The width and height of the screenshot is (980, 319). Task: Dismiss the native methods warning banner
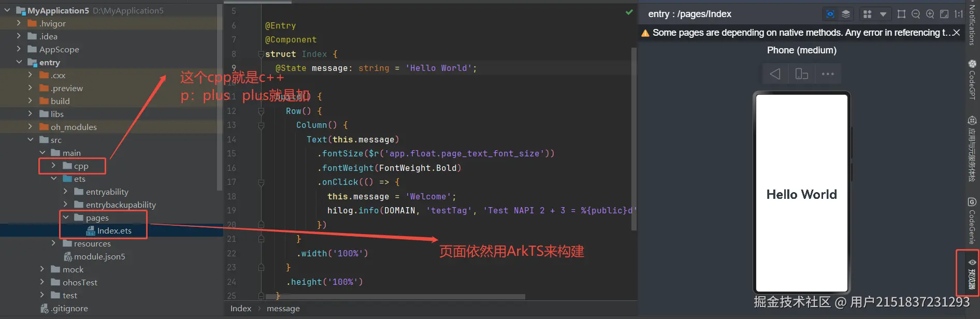(956, 33)
